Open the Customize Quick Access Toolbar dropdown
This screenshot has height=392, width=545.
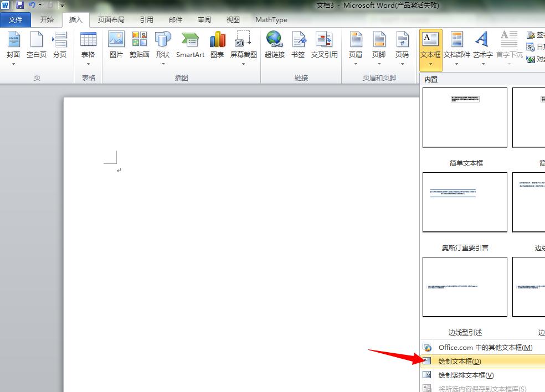pyautogui.click(x=62, y=5)
